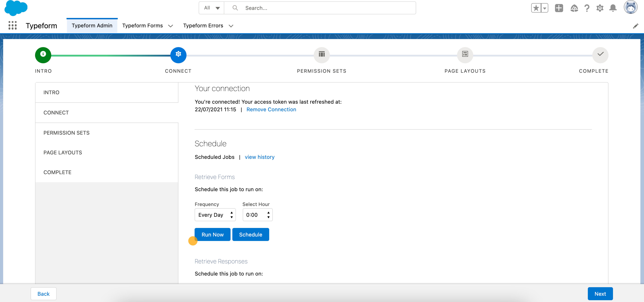Focus the global Search field
644x302 pixels.
tap(320, 8)
